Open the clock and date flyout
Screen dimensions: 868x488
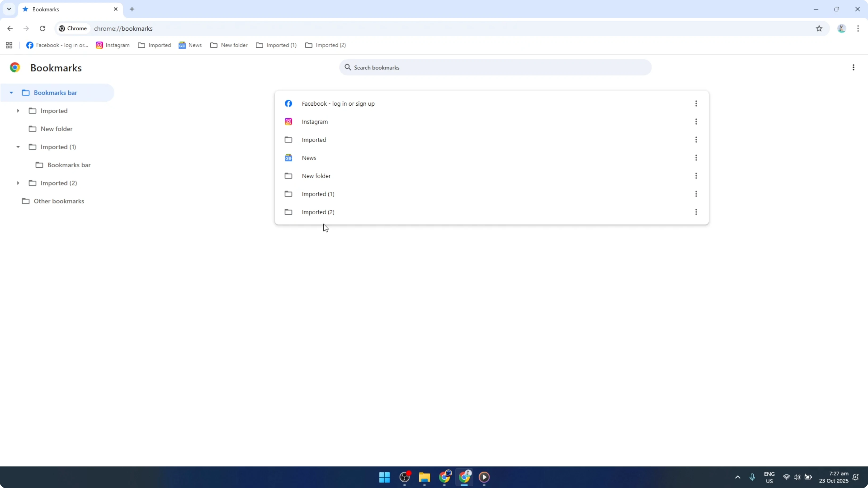pos(834,477)
